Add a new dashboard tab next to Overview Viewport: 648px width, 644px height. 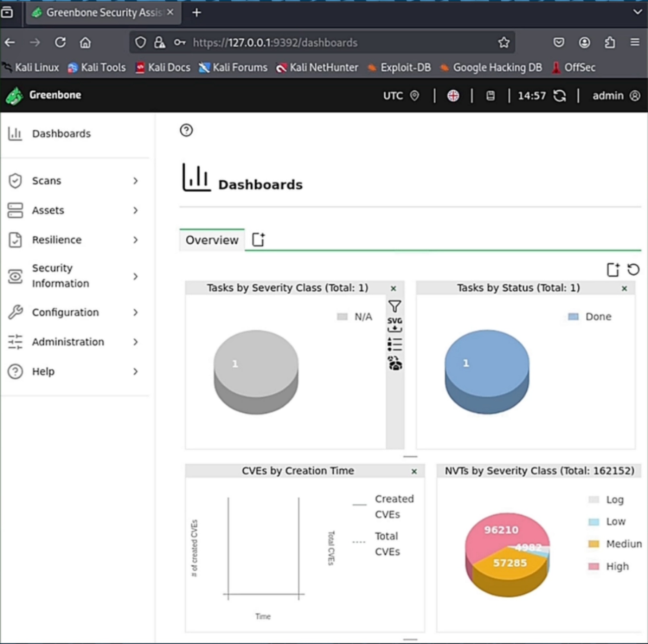click(x=258, y=239)
